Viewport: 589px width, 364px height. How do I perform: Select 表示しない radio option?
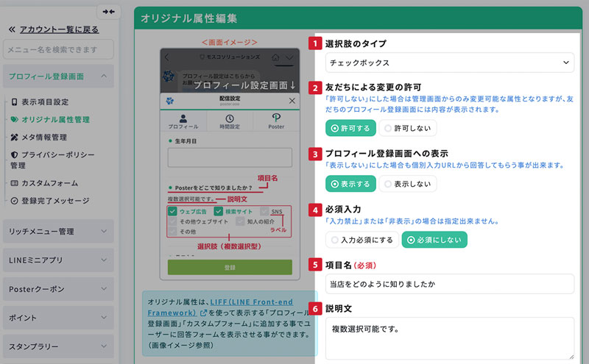[408, 184]
